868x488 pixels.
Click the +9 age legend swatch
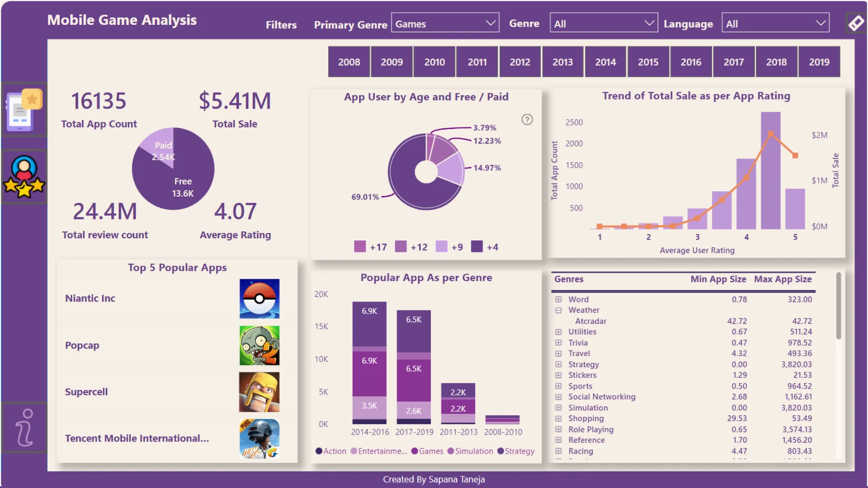coord(441,247)
